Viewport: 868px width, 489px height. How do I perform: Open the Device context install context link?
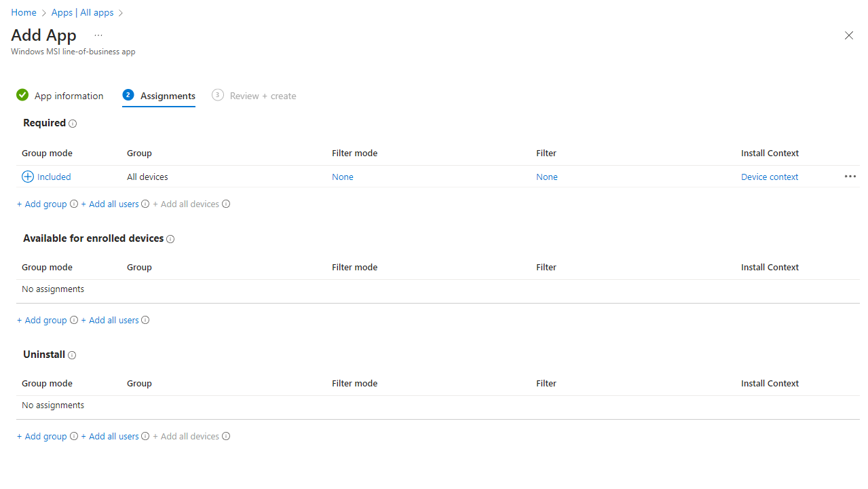pos(770,177)
